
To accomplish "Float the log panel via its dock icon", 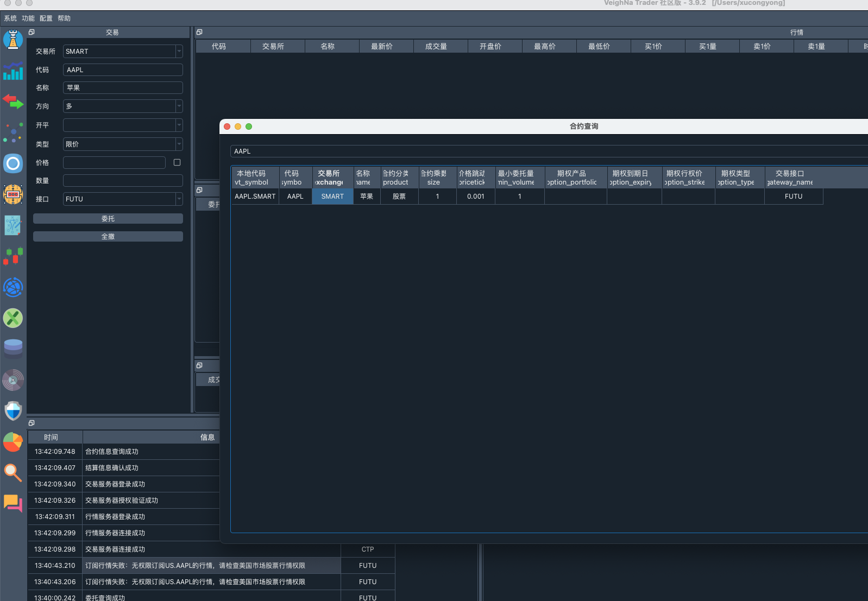I will tap(32, 423).
